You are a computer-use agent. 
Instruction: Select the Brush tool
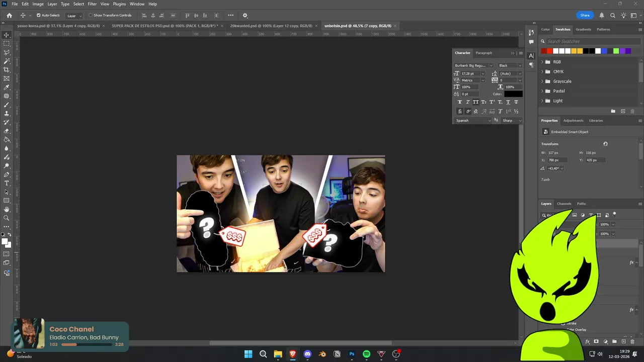[x=7, y=105]
